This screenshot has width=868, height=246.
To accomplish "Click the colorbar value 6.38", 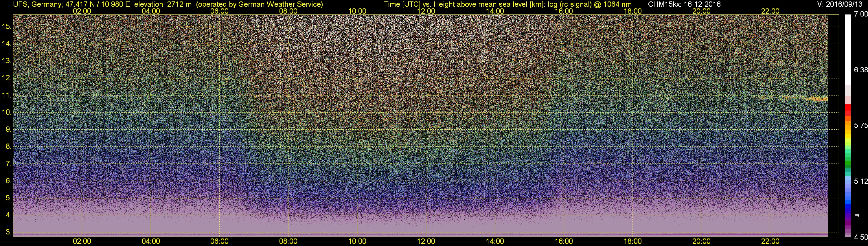I will click(x=861, y=70).
